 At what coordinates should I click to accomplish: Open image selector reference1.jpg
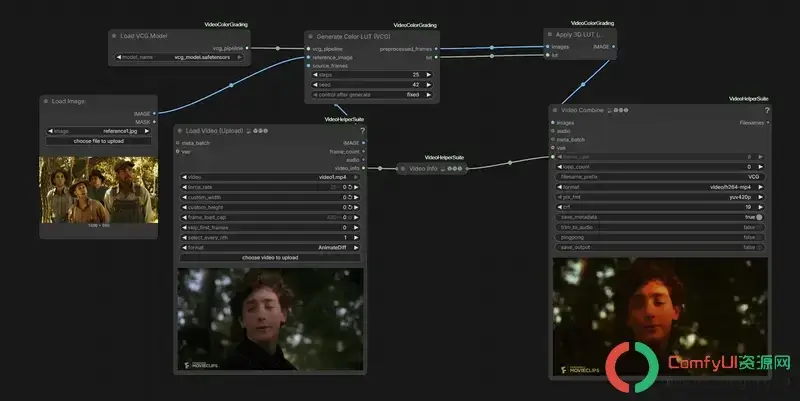[98, 131]
